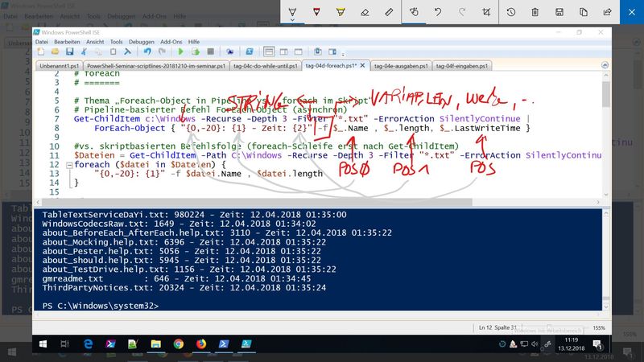The image size is (644, 362).
Task: Open Google Chrome from the taskbar
Action: [x=178, y=344]
